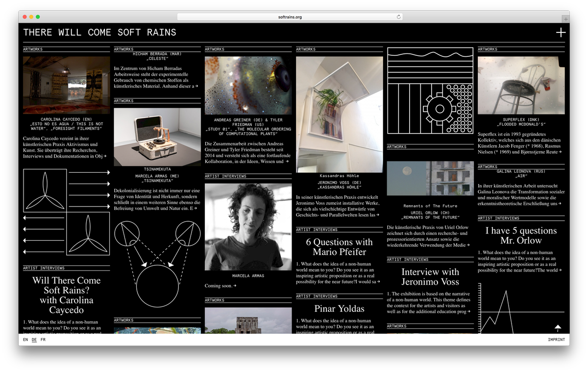Screen dimensions: 588x372
Task: Click Artist Interviews label above Mr. Orlow questions
Action: [499, 218]
